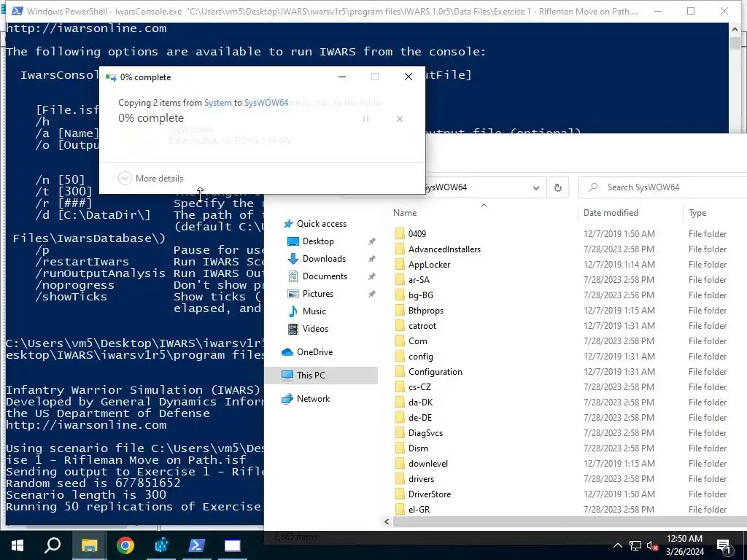Open Music in navigation pane

[x=307, y=311]
